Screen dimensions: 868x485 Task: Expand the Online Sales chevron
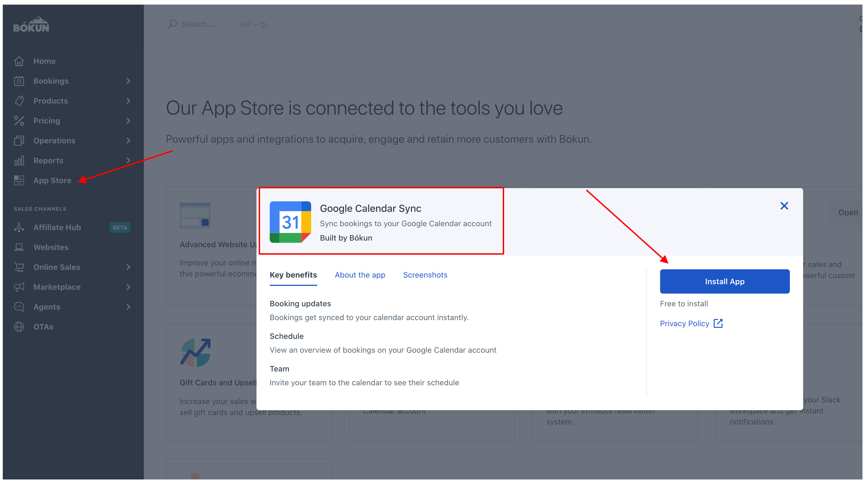(128, 267)
